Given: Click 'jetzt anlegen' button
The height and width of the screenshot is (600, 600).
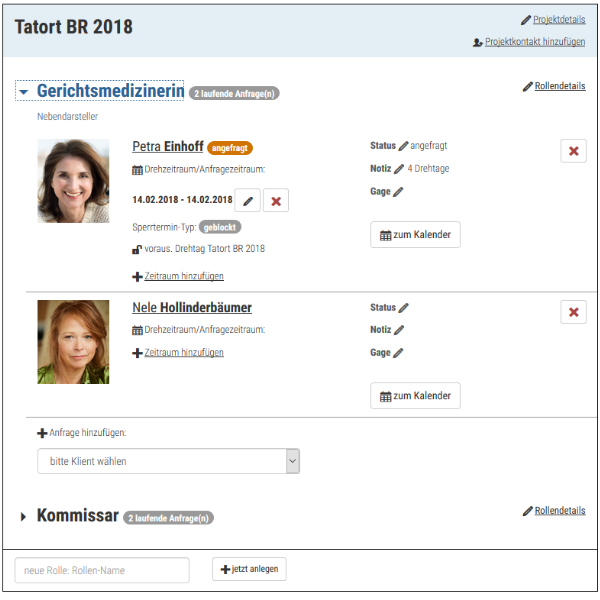Looking at the screenshot, I should 249,569.
